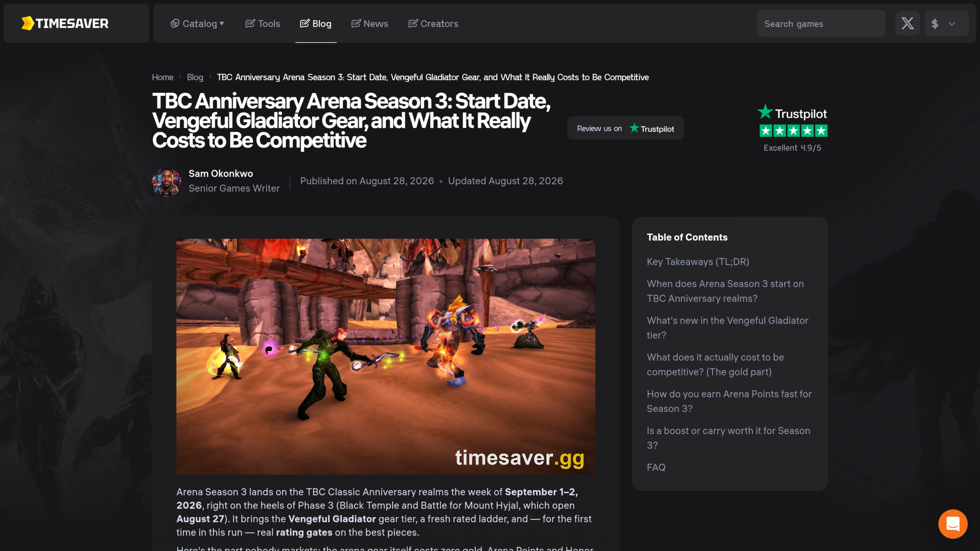Image resolution: width=980 pixels, height=551 pixels.
Task: Jump to 'What's new in the Vengeful Gladiator tier?'
Action: [x=727, y=328]
